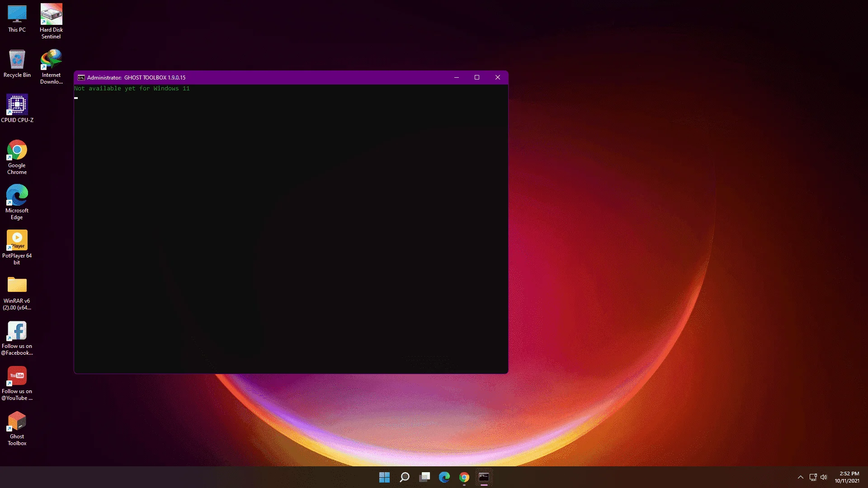Open the clock and date flyout
868x488 pixels.
click(x=847, y=477)
